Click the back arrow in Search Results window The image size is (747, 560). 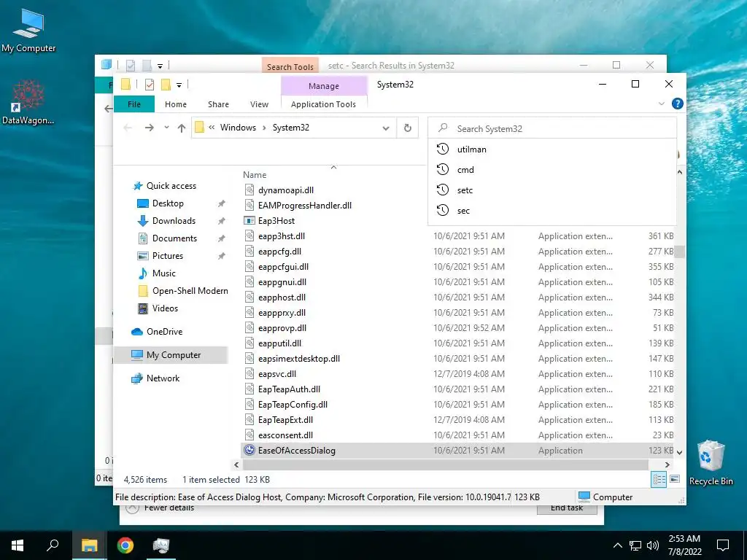click(108, 109)
